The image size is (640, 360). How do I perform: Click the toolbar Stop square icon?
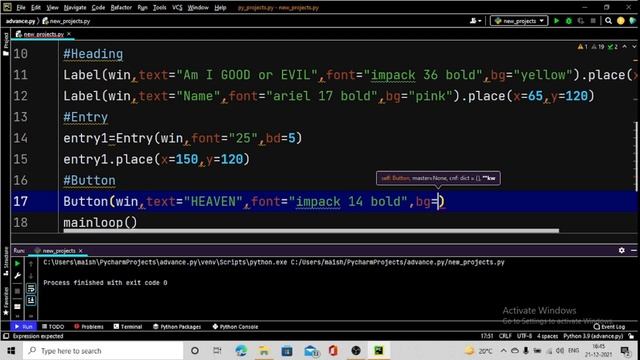click(x=593, y=21)
